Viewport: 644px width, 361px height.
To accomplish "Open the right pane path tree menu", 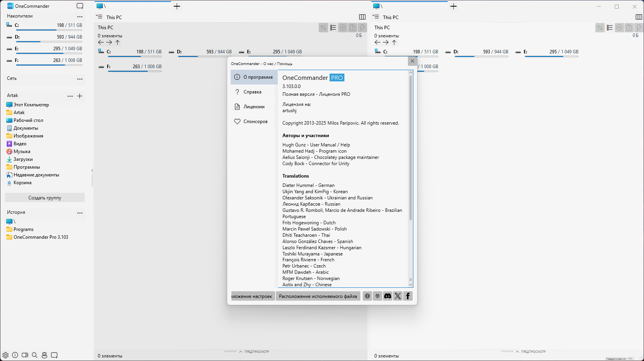I will point(376,17).
